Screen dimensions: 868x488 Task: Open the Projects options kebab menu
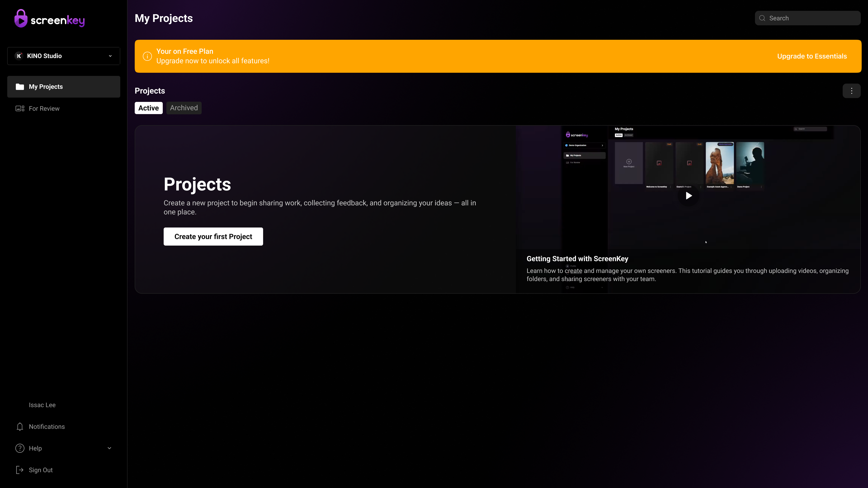click(851, 91)
